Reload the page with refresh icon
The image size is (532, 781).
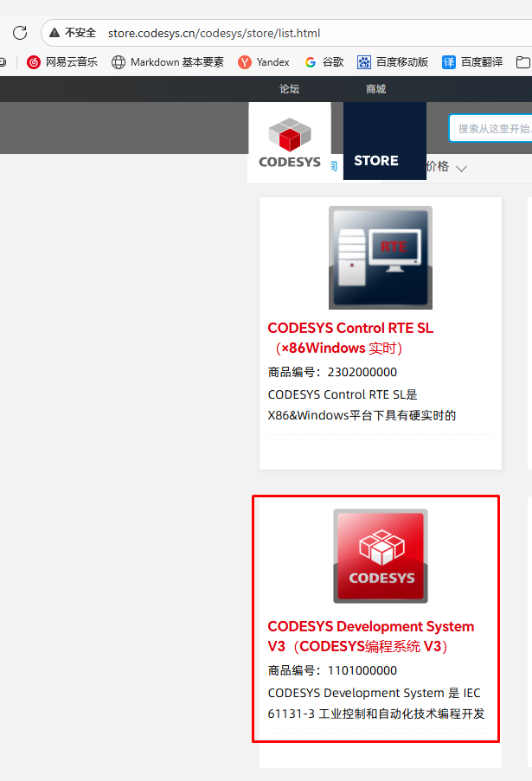20,33
